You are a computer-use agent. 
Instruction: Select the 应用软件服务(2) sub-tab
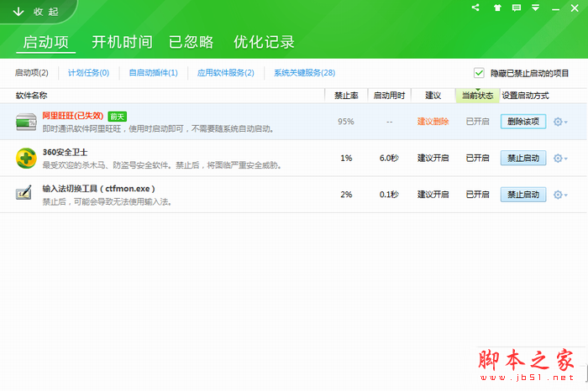[226, 73]
